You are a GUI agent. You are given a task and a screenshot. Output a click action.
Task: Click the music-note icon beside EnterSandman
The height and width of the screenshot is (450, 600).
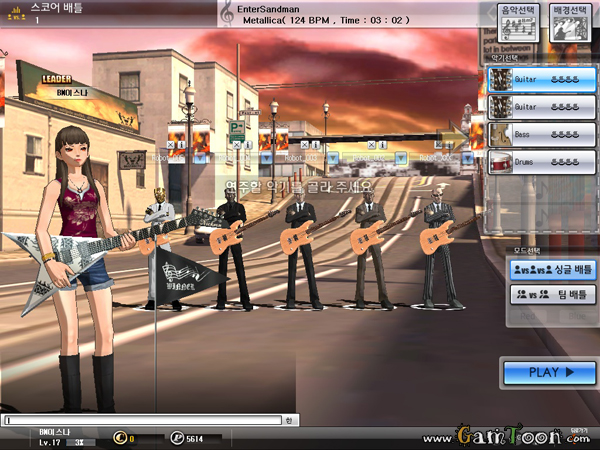click(x=227, y=13)
